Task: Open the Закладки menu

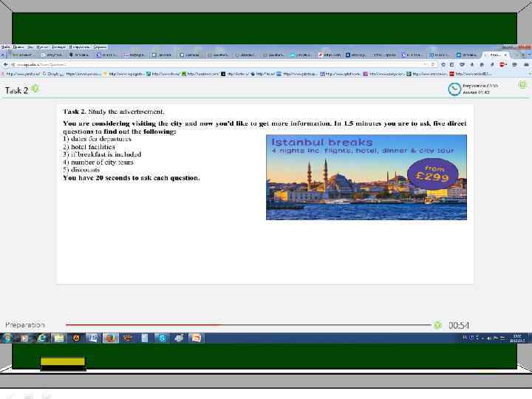Action: click(x=58, y=47)
